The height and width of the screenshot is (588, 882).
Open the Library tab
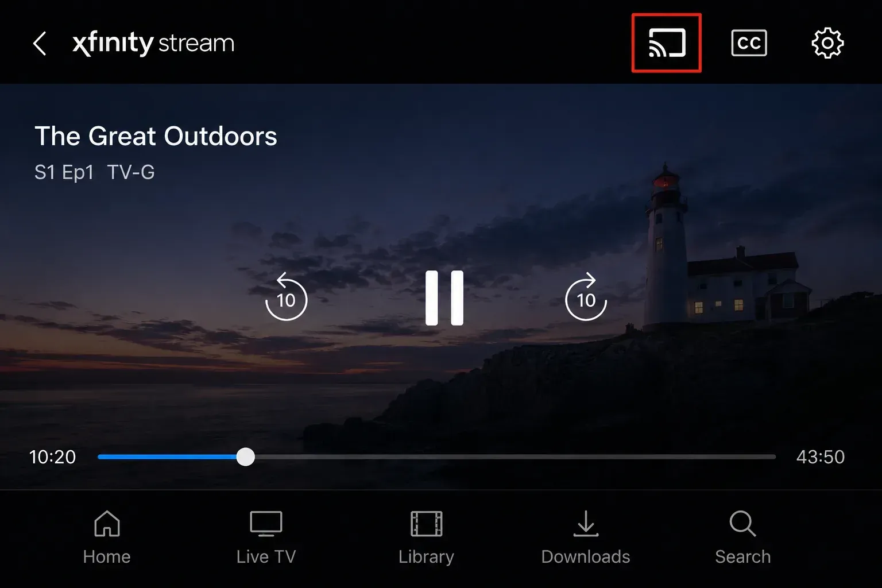(x=426, y=537)
